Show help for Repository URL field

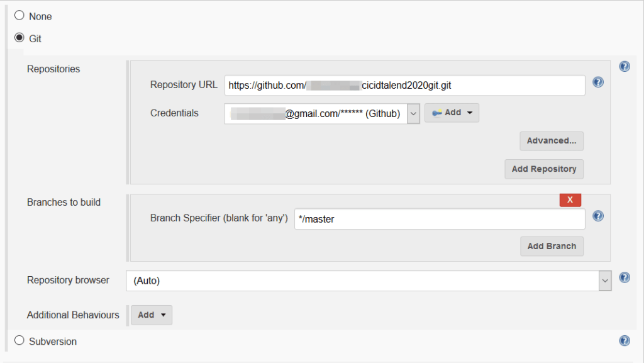[x=598, y=82]
